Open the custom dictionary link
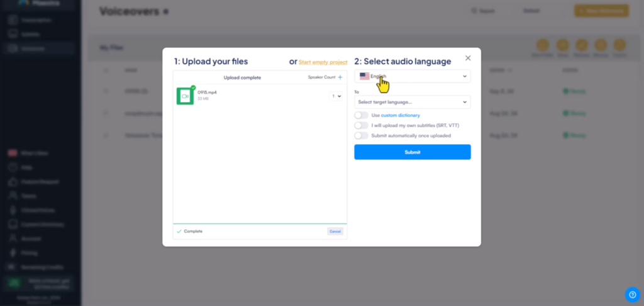 point(400,115)
